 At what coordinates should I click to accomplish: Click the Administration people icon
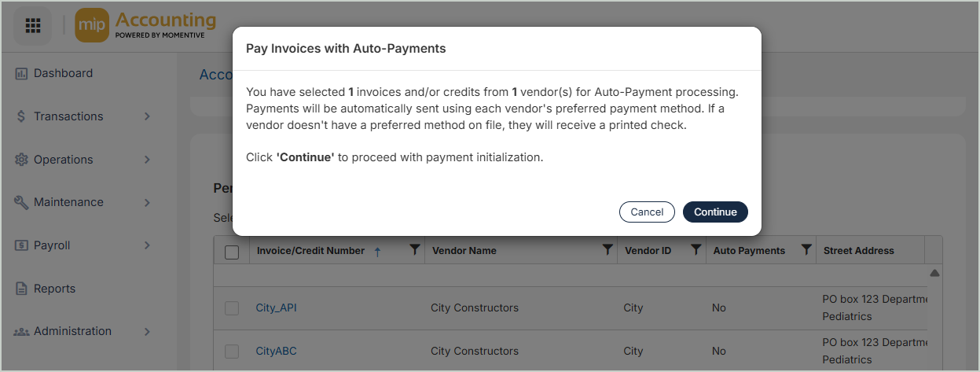(x=21, y=332)
